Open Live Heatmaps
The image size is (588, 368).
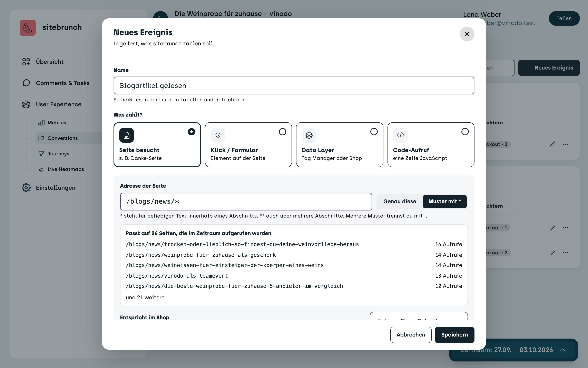[x=66, y=169]
